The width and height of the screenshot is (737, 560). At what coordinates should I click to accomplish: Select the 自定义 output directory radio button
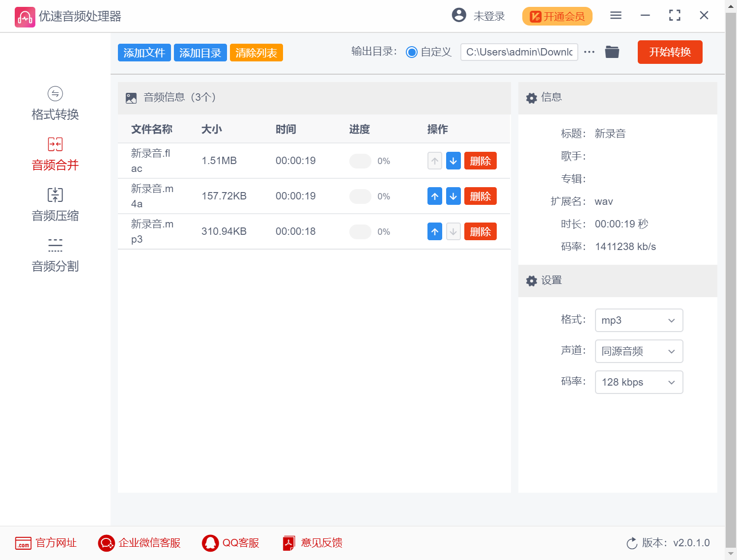click(412, 52)
